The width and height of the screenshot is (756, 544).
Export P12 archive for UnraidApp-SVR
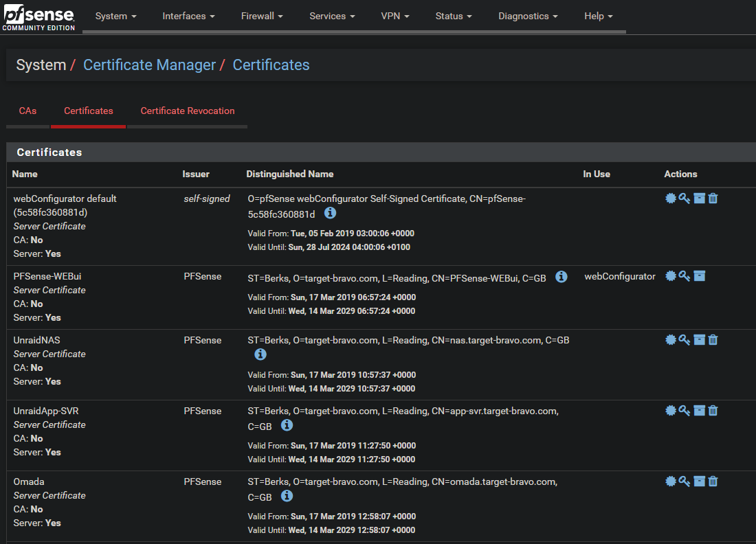[x=699, y=411]
